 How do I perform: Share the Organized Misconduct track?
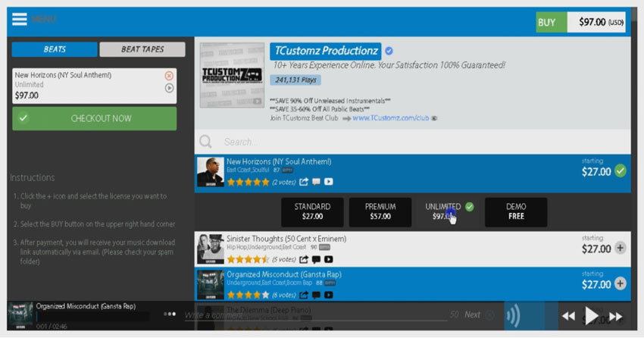pos(304,295)
